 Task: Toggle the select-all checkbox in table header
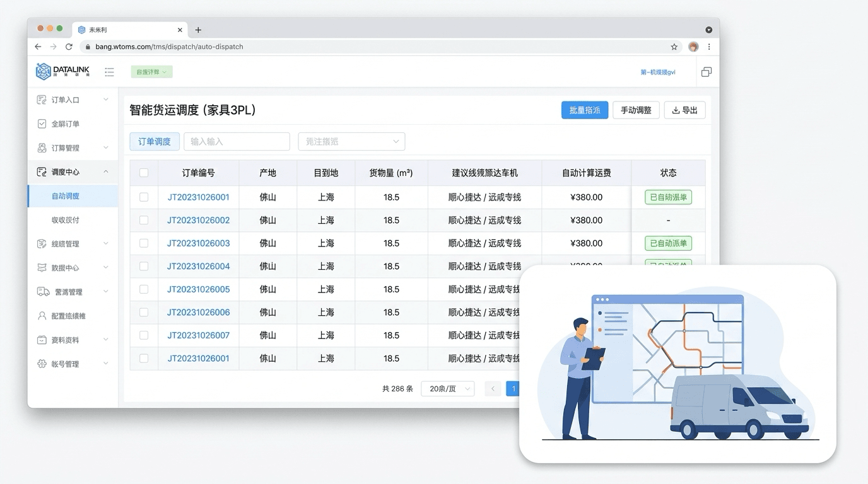[x=144, y=173]
